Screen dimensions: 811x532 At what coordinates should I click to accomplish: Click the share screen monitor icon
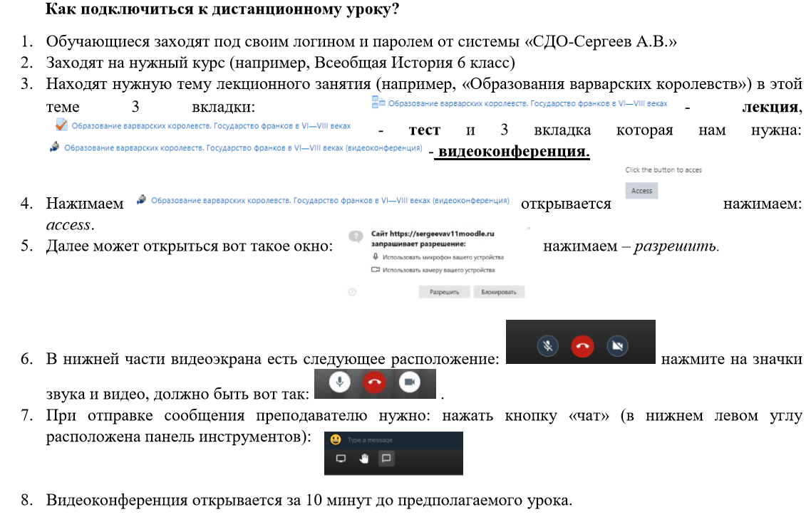[x=340, y=459]
